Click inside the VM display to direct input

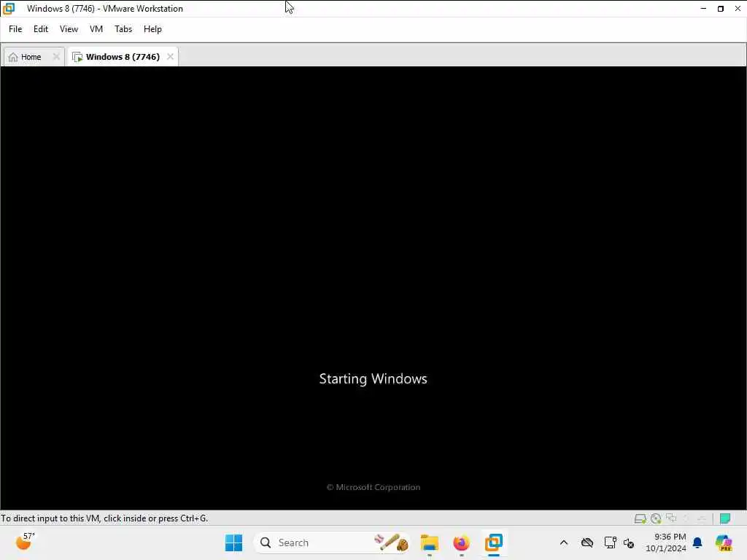373,288
